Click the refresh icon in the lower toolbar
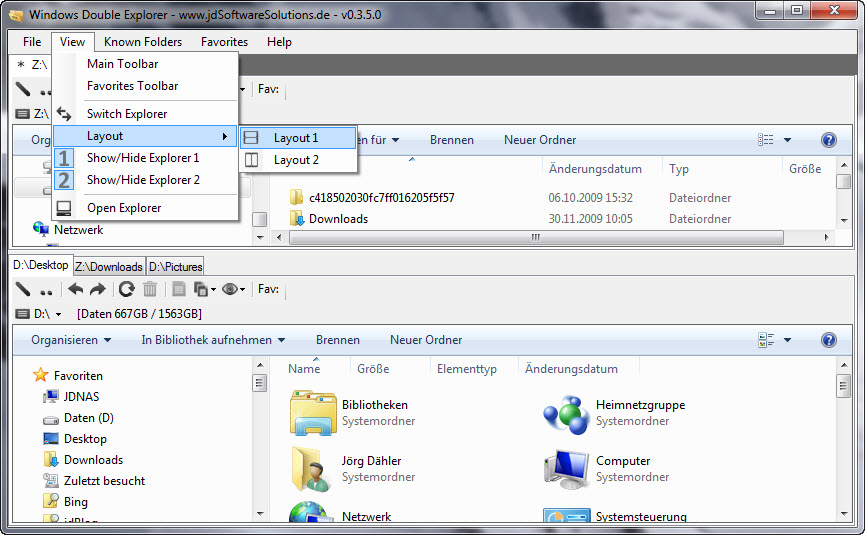Viewport: 865px width, 535px height. click(x=126, y=289)
